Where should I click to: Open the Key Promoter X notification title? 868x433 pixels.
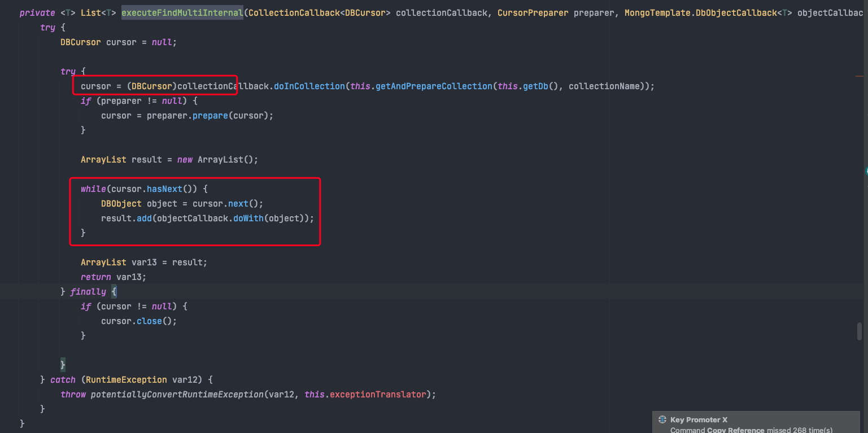(x=699, y=420)
